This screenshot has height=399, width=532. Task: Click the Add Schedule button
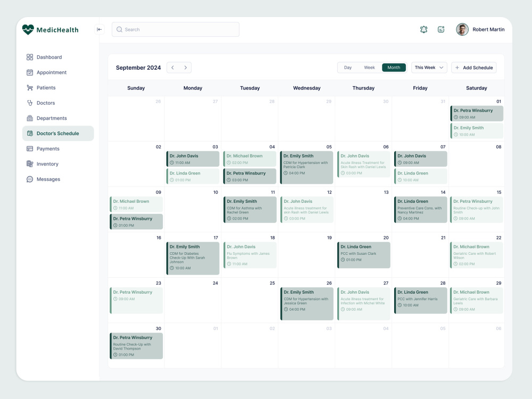pos(473,68)
